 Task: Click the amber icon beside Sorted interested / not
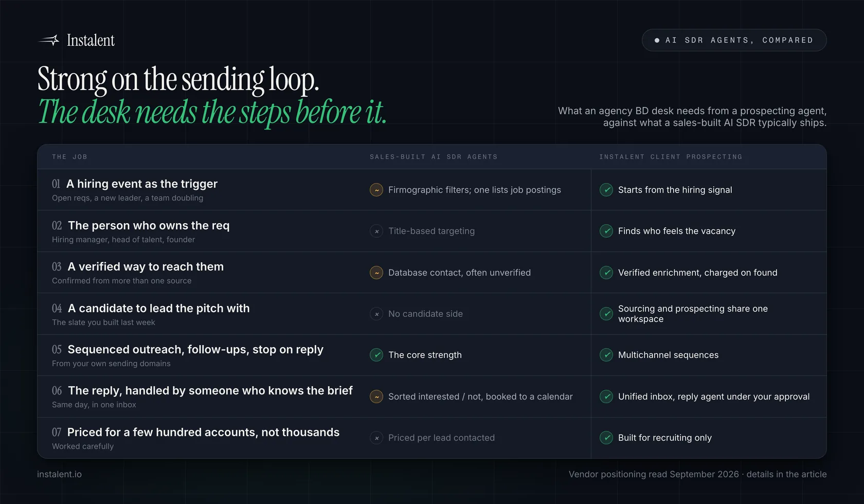tap(376, 397)
